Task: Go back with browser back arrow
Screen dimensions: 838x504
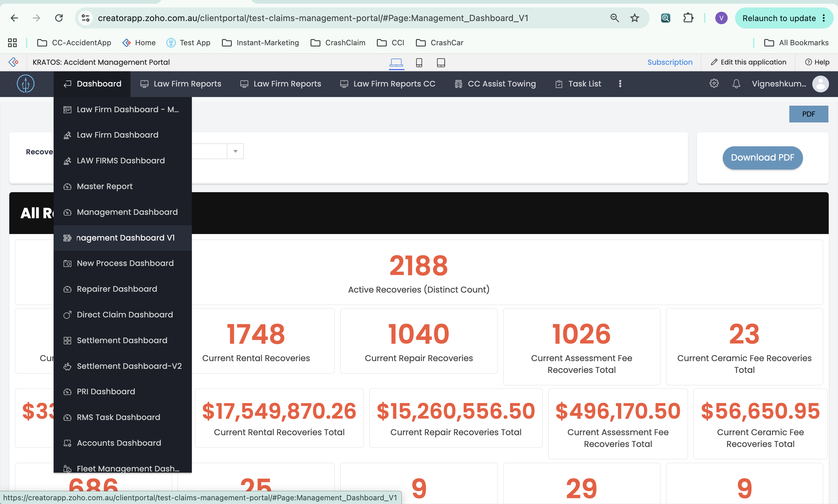Action: point(14,18)
